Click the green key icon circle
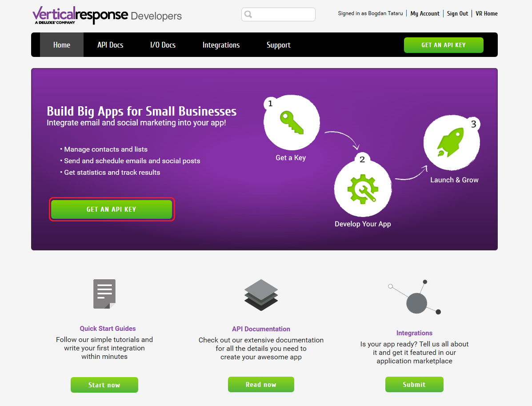Image resolution: width=532 pixels, height=406 pixels. [x=292, y=123]
